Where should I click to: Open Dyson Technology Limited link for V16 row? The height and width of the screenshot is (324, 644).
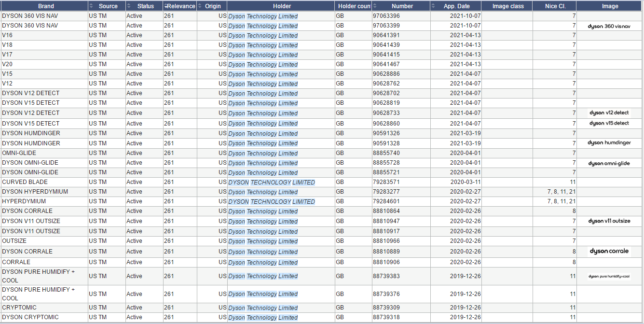263,35
